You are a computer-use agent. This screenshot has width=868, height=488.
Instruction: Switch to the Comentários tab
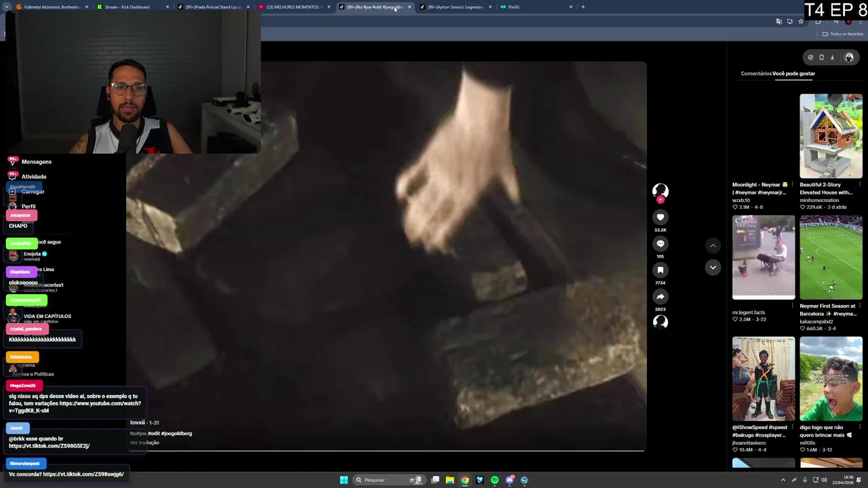click(x=755, y=73)
